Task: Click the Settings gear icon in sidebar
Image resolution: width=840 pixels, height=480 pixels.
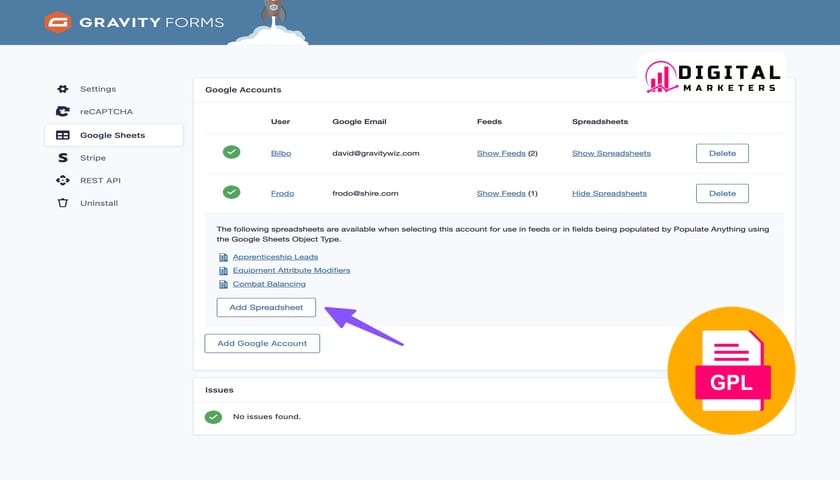Action: [63, 89]
